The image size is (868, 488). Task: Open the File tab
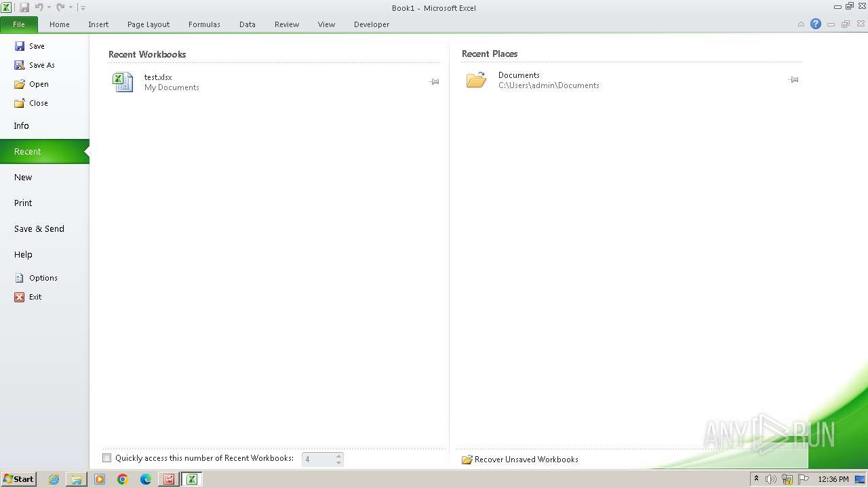19,24
